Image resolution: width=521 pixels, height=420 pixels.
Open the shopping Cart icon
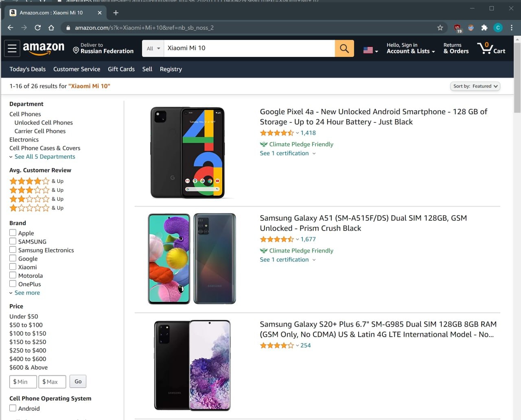491,48
